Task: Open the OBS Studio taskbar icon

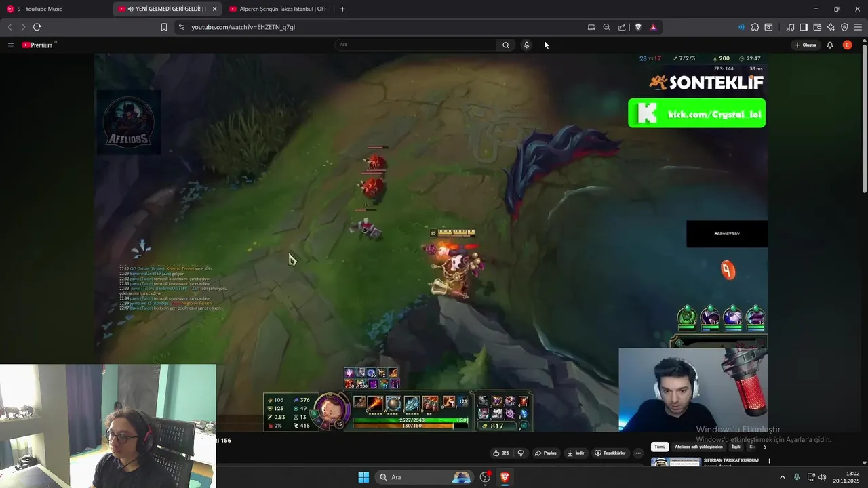Action: point(485,477)
